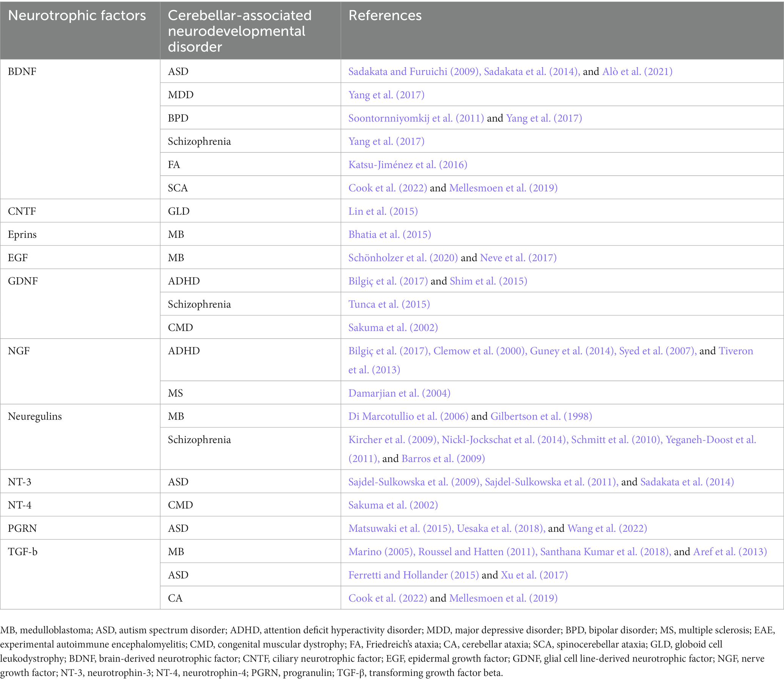784x682 pixels.
Task: Open the Shim et al. (2015) reference
Action: click(x=488, y=281)
